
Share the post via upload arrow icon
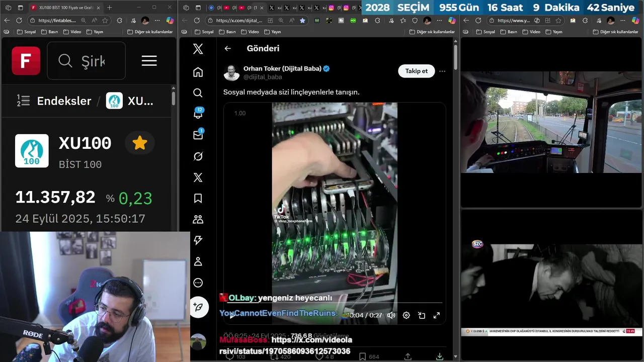(x=408, y=356)
